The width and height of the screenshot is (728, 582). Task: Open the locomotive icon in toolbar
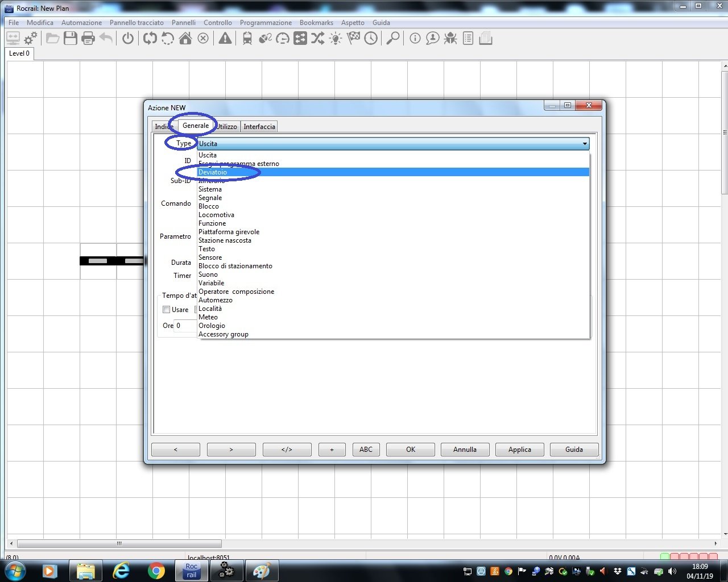tap(247, 39)
